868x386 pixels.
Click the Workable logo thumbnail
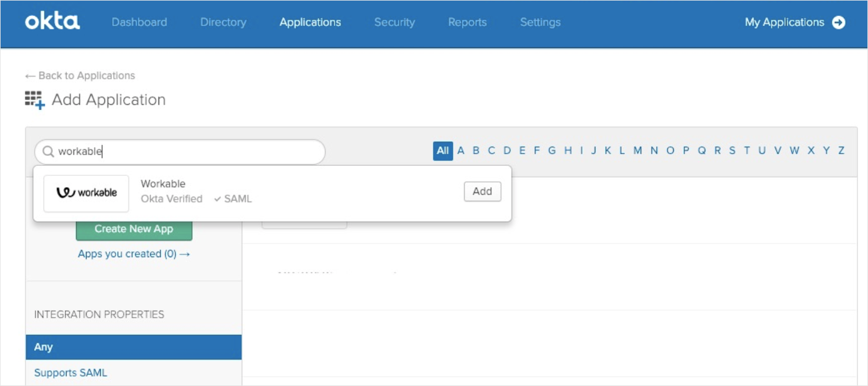86,193
